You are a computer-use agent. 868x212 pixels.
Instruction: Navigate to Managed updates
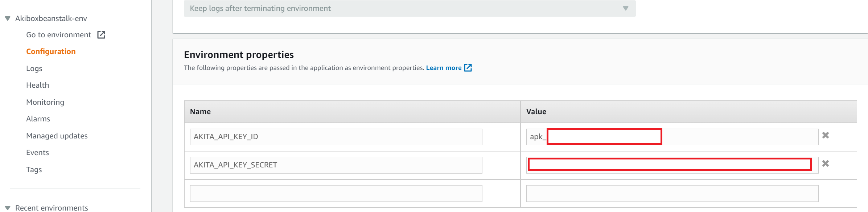(x=57, y=136)
